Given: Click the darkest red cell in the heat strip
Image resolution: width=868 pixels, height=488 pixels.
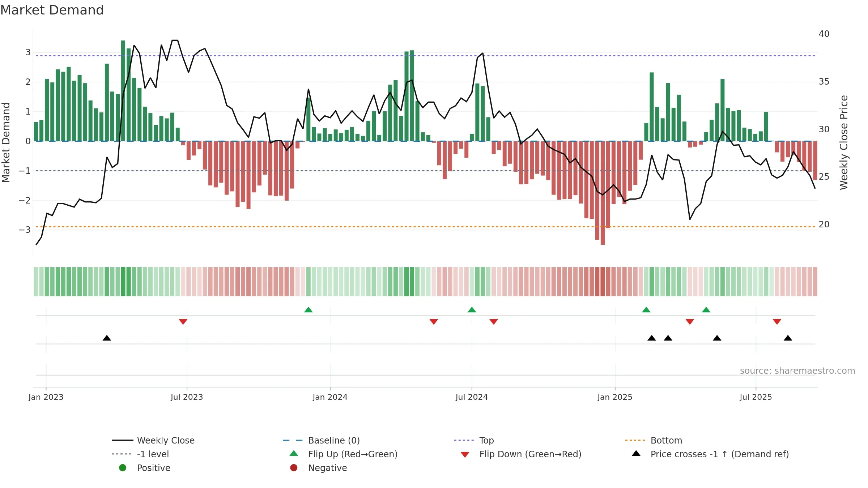Looking at the screenshot, I should click(603, 282).
